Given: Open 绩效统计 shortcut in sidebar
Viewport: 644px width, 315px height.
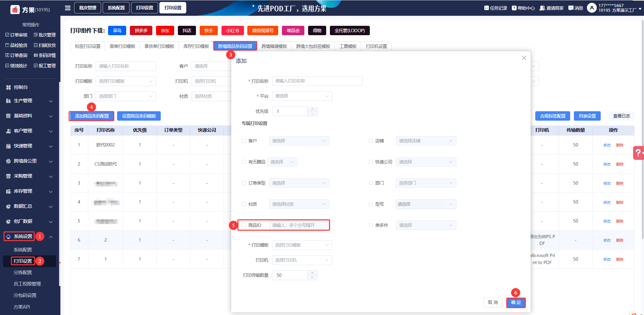Looking at the screenshot, I should pyautogui.click(x=16, y=66).
